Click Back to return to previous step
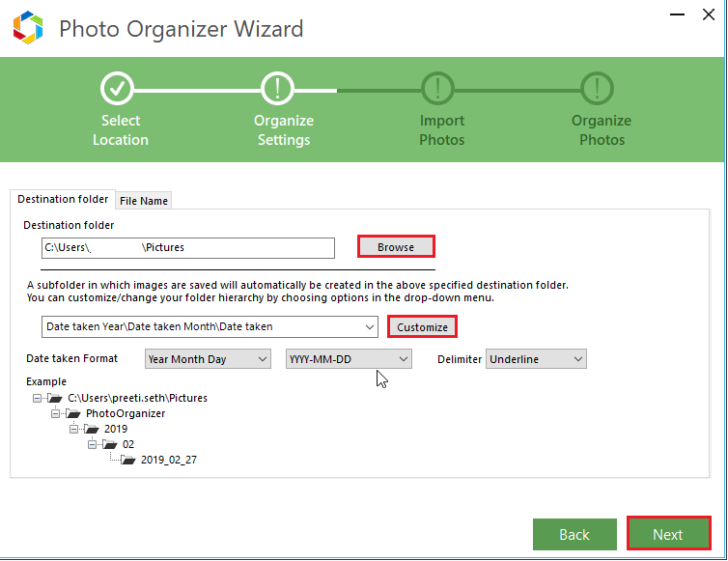The width and height of the screenshot is (728, 561). point(574,534)
